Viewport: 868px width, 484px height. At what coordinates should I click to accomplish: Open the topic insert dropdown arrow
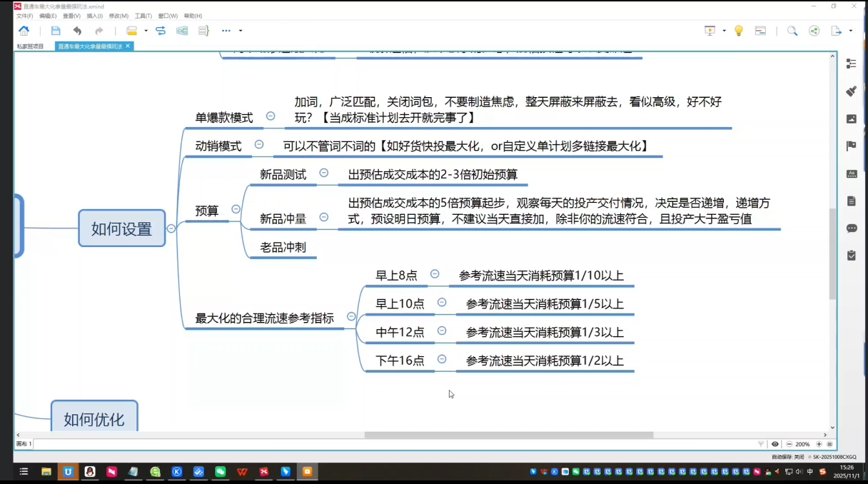point(146,31)
